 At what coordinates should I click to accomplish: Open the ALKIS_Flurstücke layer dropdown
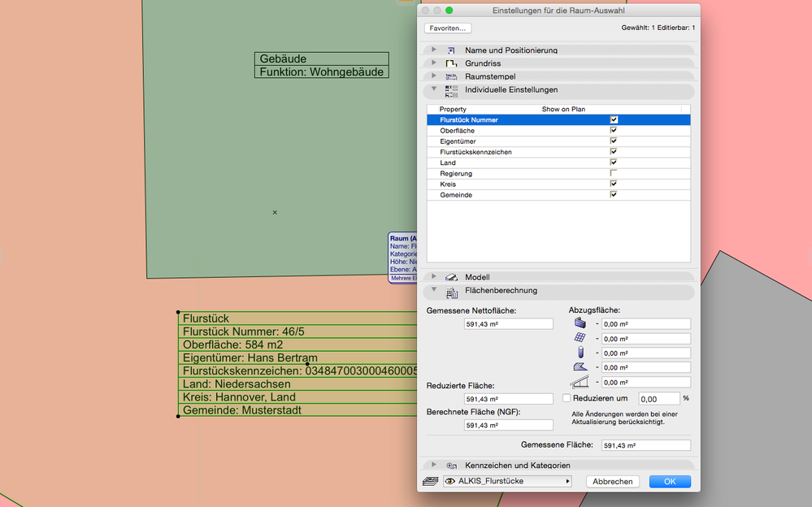pos(507,481)
